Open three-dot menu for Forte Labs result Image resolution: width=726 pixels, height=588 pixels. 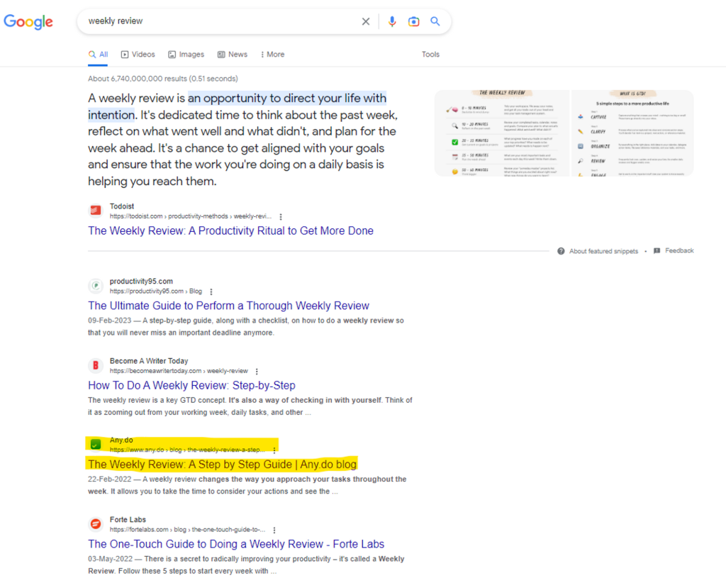pyautogui.click(x=274, y=530)
